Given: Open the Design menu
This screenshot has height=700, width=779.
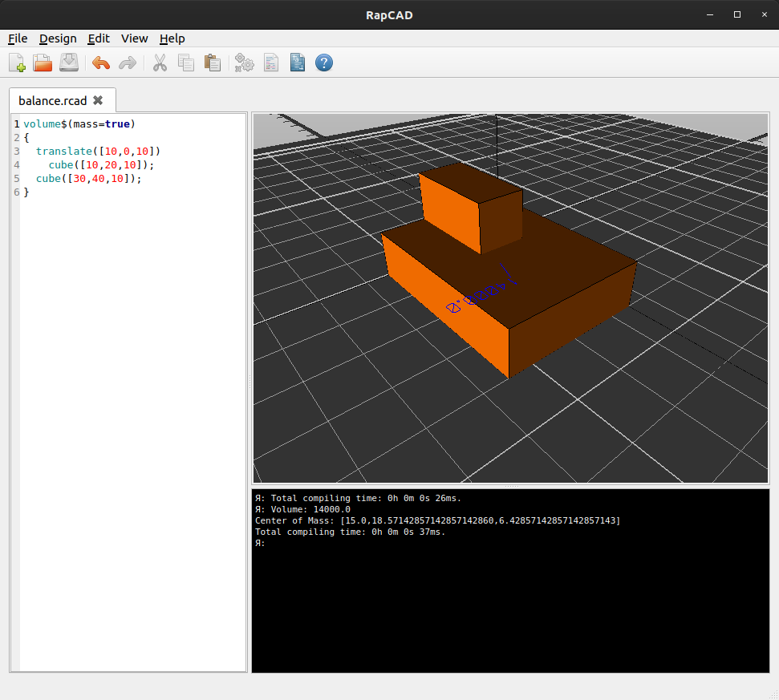Looking at the screenshot, I should (x=58, y=38).
